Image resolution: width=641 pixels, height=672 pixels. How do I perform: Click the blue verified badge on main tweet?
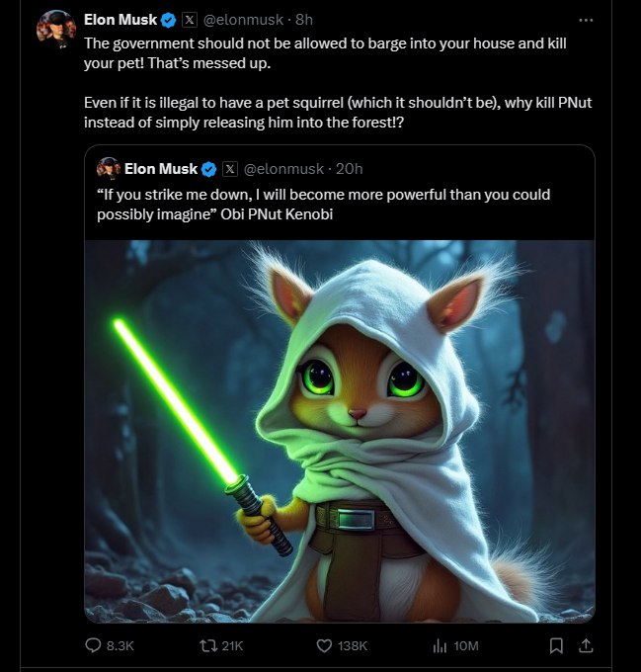point(170,20)
